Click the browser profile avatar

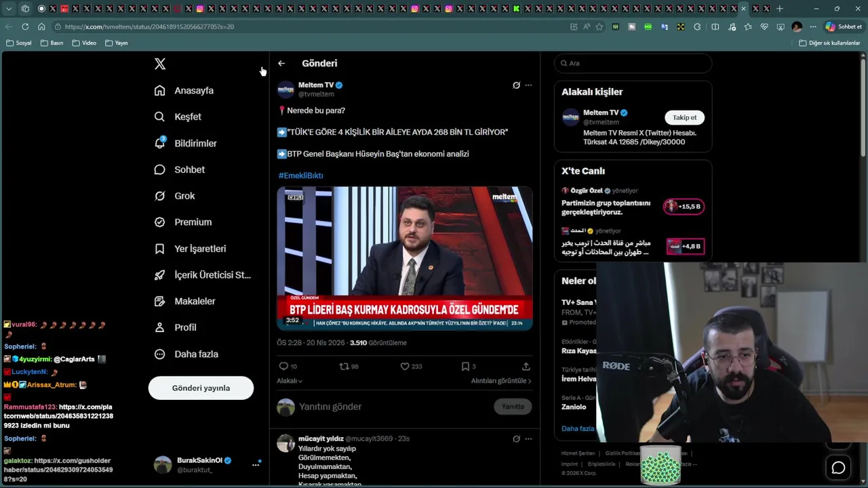797,26
